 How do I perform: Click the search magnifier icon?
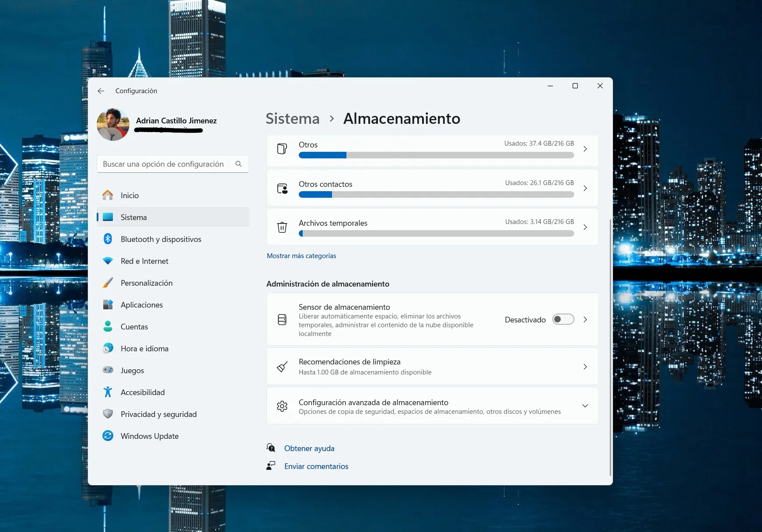pos(238,164)
